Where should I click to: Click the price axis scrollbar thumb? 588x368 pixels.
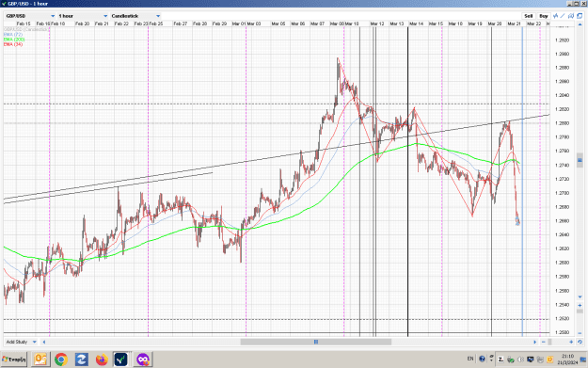coord(580,160)
